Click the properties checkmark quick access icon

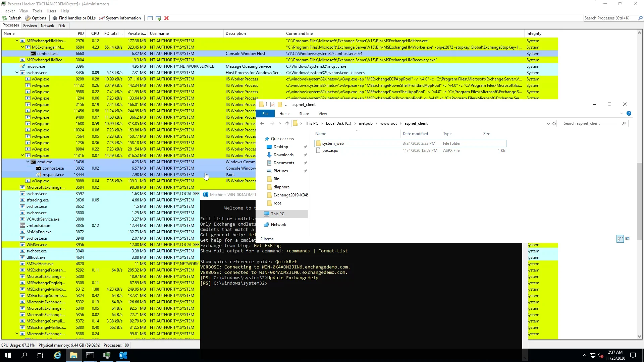coord(272,105)
